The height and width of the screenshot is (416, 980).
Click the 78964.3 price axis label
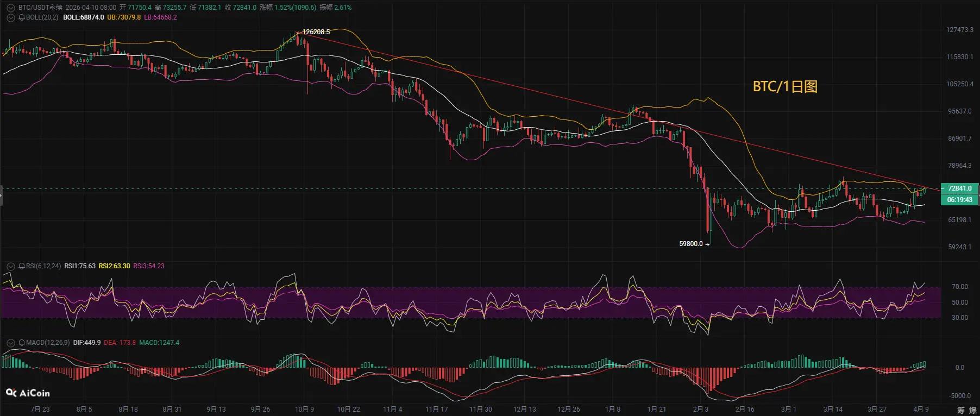[x=960, y=166]
